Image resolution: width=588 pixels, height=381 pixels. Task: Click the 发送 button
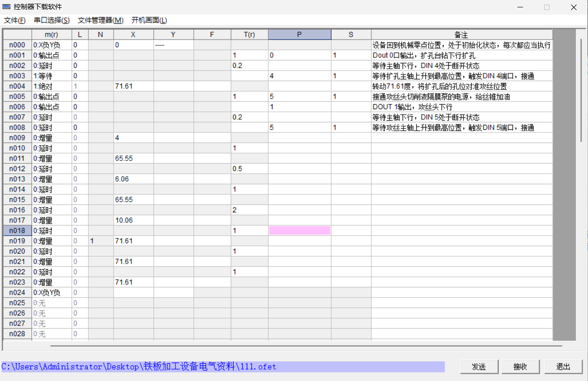pyautogui.click(x=479, y=367)
